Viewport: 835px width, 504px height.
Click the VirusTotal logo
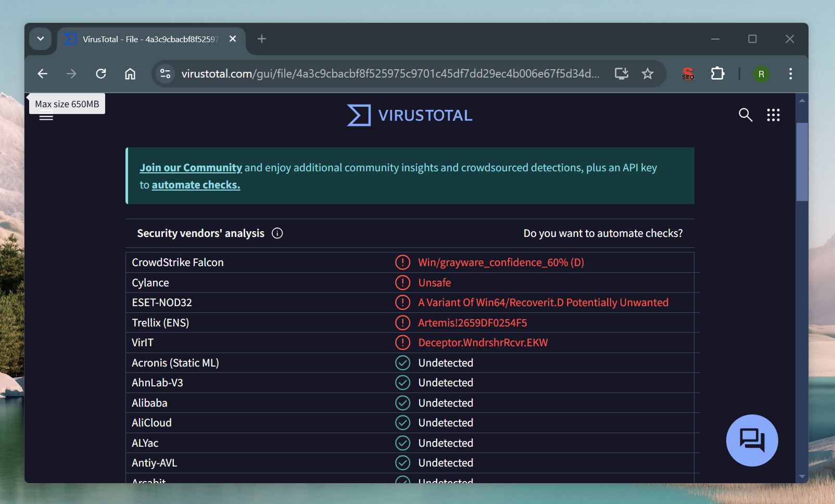coord(410,115)
